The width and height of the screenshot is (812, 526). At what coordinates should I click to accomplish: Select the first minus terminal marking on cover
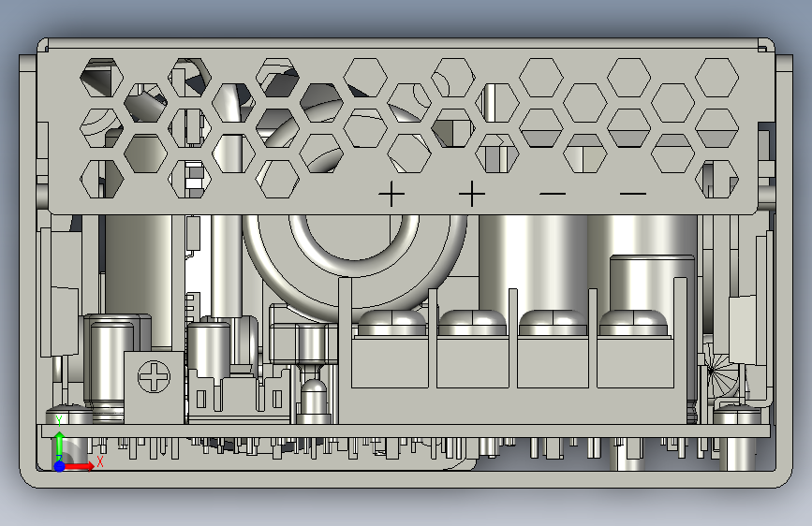553,194
